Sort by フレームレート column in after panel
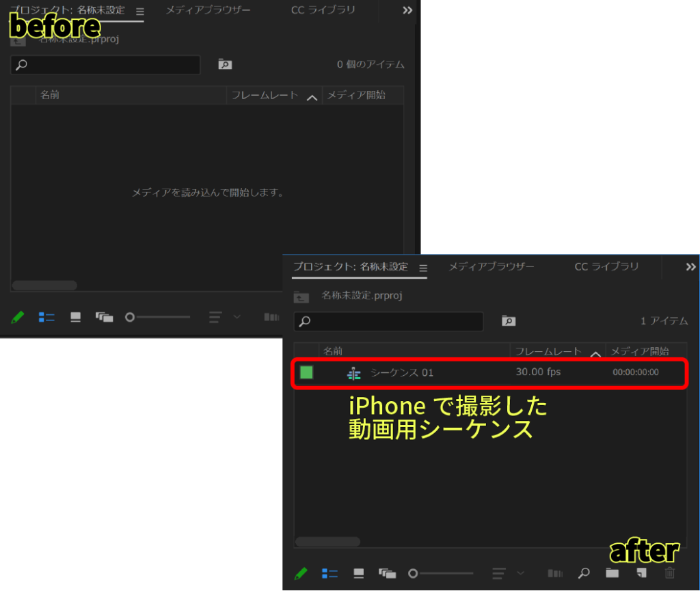700x591 pixels. (x=548, y=352)
